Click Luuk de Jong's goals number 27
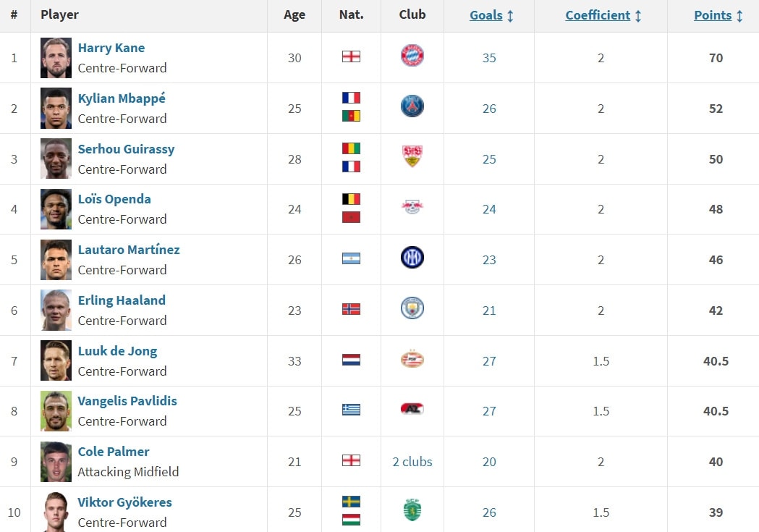Image resolution: width=759 pixels, height=532 pixels. [x=489, y=361]
